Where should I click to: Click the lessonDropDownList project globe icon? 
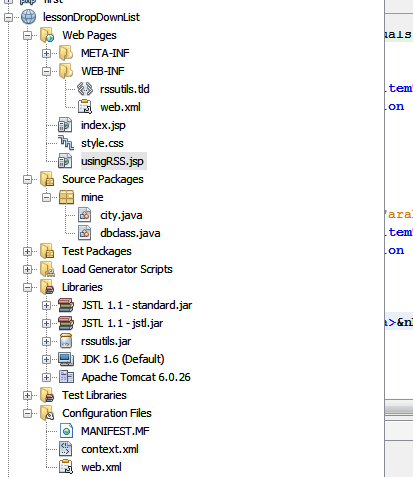[x=29, y=17]
